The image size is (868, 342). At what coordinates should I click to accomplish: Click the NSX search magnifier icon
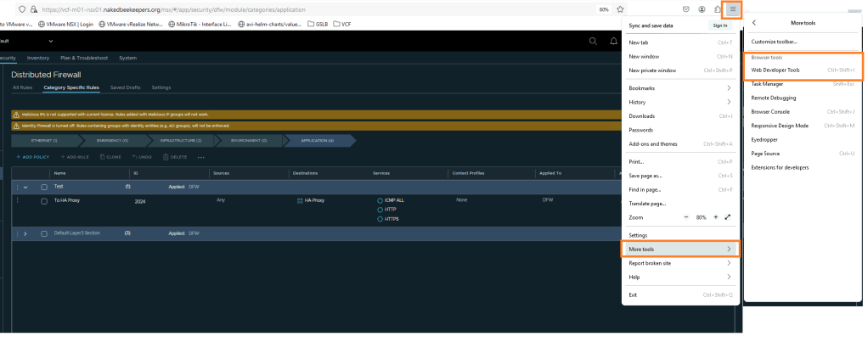coord(593,41)
